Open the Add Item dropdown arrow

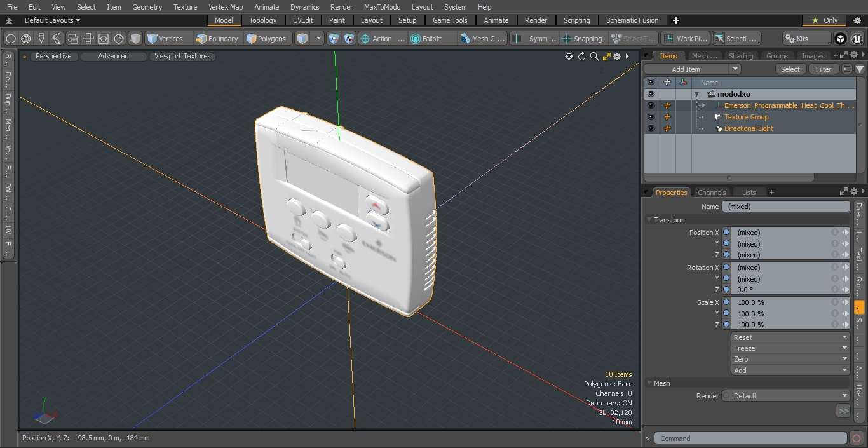click(x=735, y=69)
